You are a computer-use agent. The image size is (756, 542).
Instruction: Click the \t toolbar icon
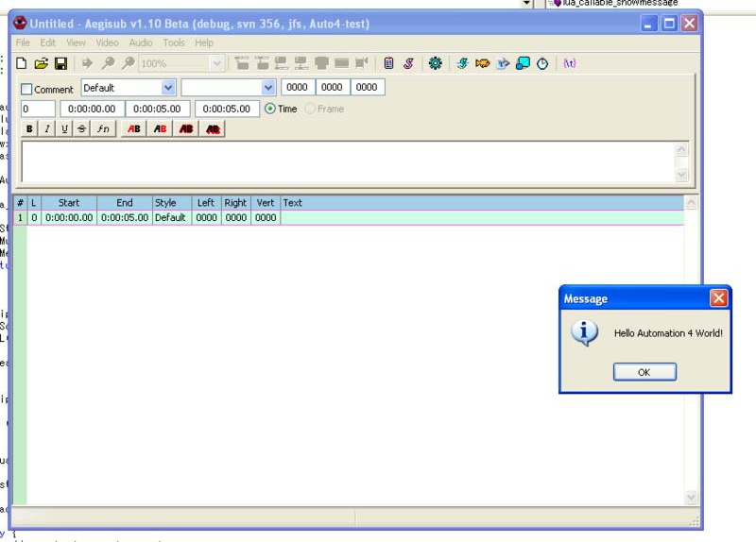[569, 64]
